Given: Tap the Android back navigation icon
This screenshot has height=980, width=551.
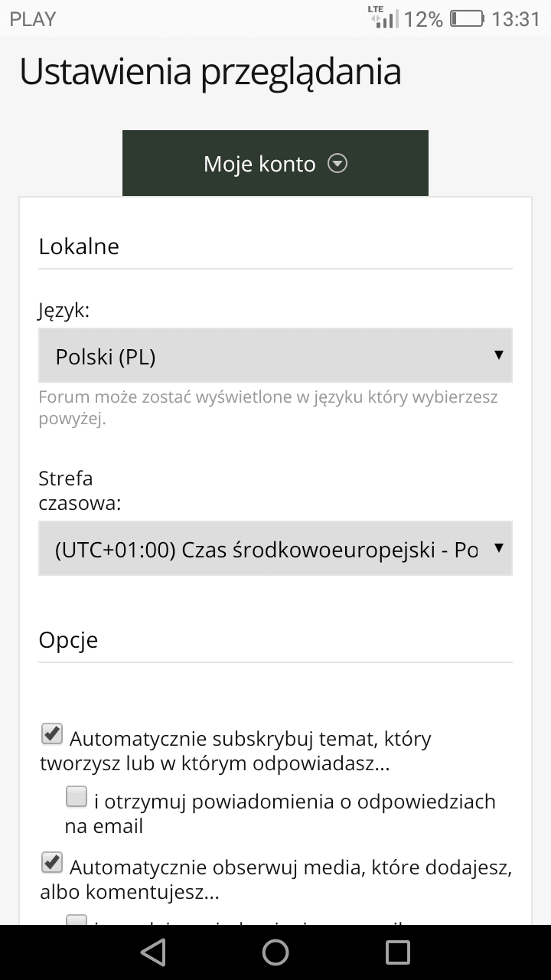Looking at the screenshot, I should point(153,952).
